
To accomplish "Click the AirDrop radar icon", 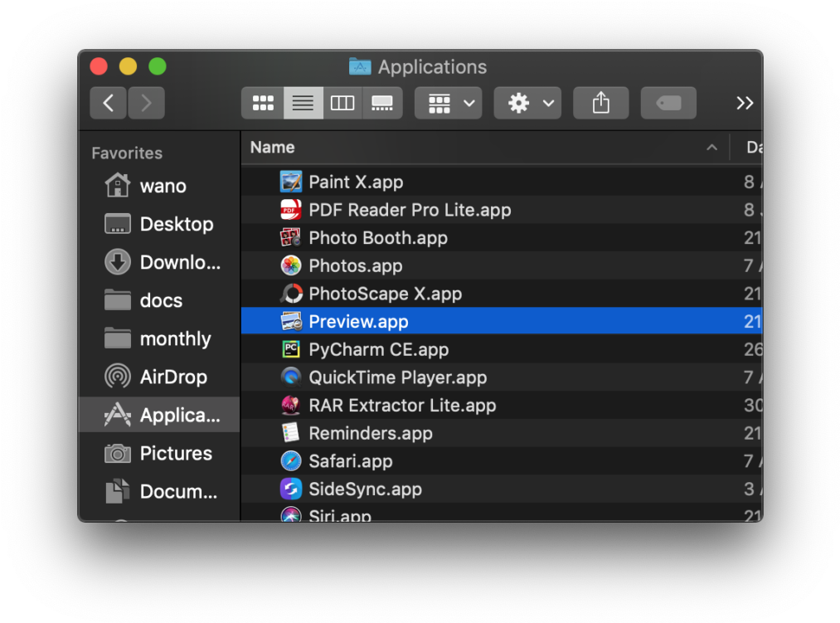I will (x=117, y=377).
